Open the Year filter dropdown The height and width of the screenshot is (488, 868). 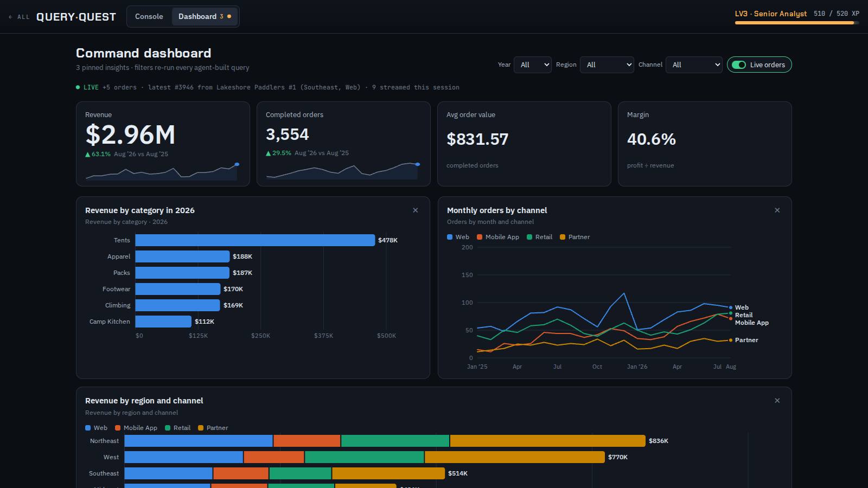click(533, 65)
